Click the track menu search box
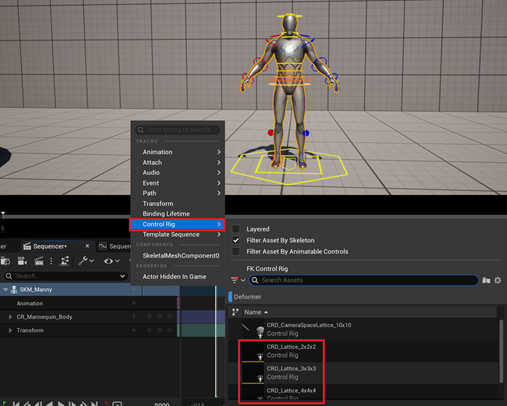Screen dimensions: 507x406 [178, 130]
